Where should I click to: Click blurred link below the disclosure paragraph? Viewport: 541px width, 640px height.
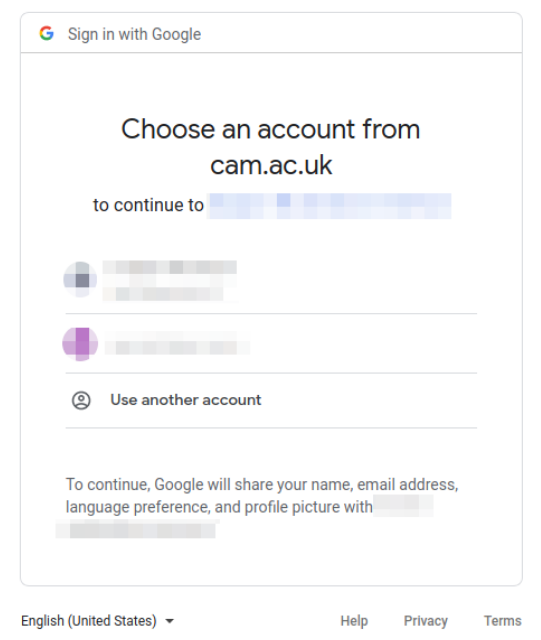tap(136, 529)
